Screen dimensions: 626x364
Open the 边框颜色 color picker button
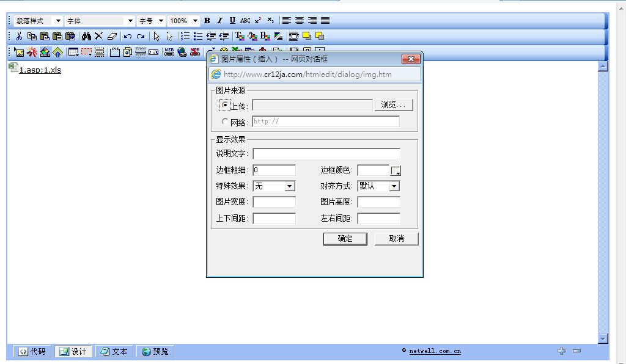tap(396, 170)
